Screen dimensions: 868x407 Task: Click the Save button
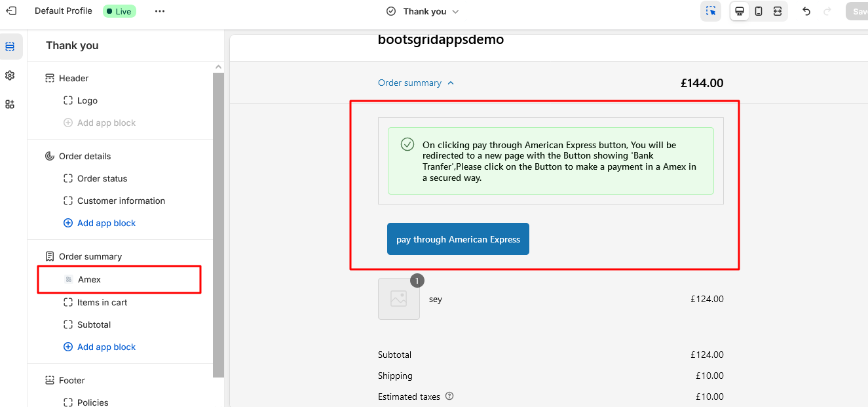[858, 11]
